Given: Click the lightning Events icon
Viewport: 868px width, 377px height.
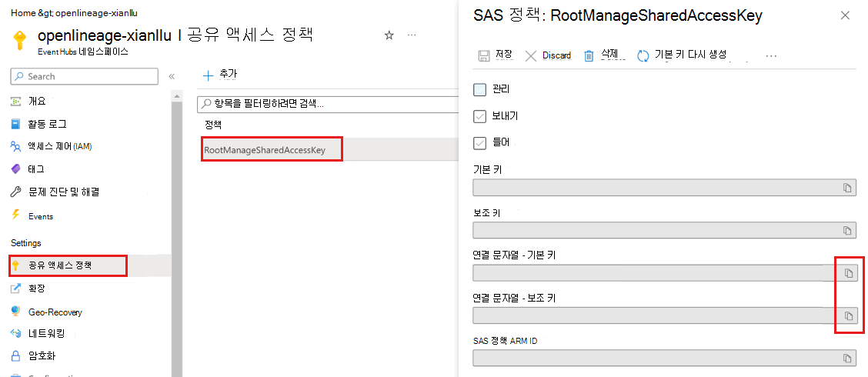Looking at the screenshot, I should (16, 215).
